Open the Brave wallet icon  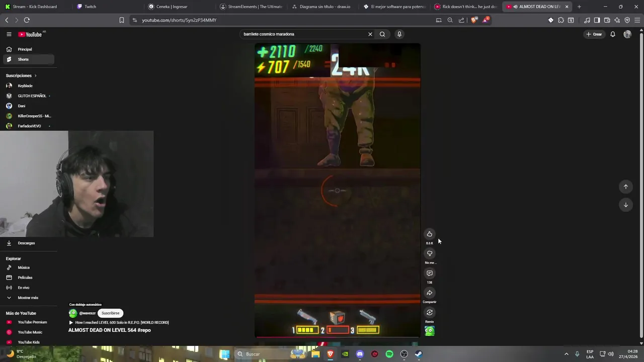[x=607, y=20]
